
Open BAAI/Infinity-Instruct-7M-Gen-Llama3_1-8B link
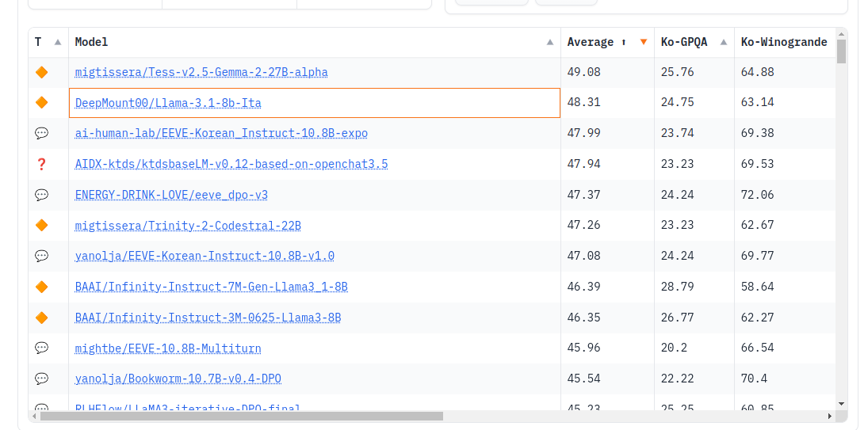(212, 287)
